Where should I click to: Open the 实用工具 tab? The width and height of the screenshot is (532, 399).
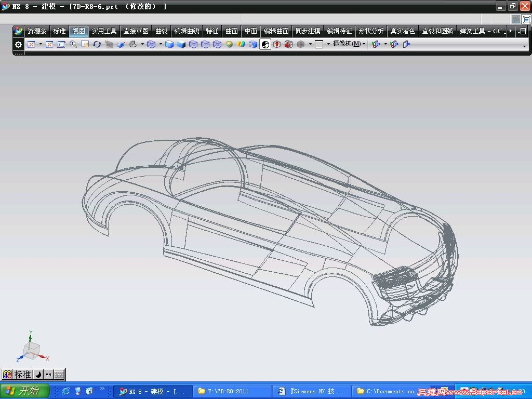pyautogui.click(x=104, y=31)
